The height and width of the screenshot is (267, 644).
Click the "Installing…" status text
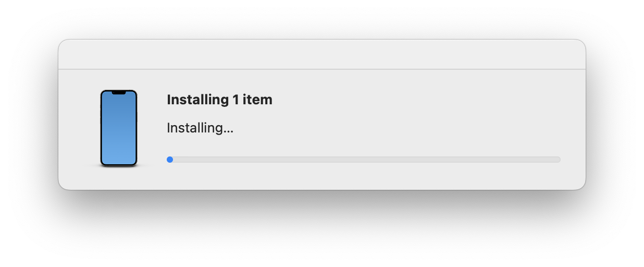200,128
